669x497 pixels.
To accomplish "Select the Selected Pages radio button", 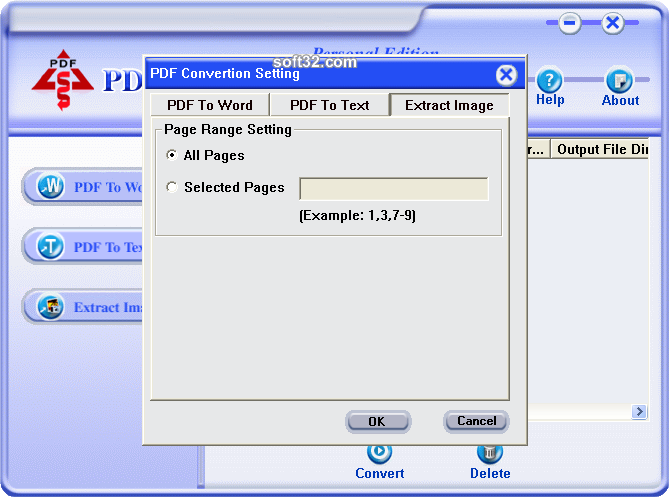I will point(172,187).
